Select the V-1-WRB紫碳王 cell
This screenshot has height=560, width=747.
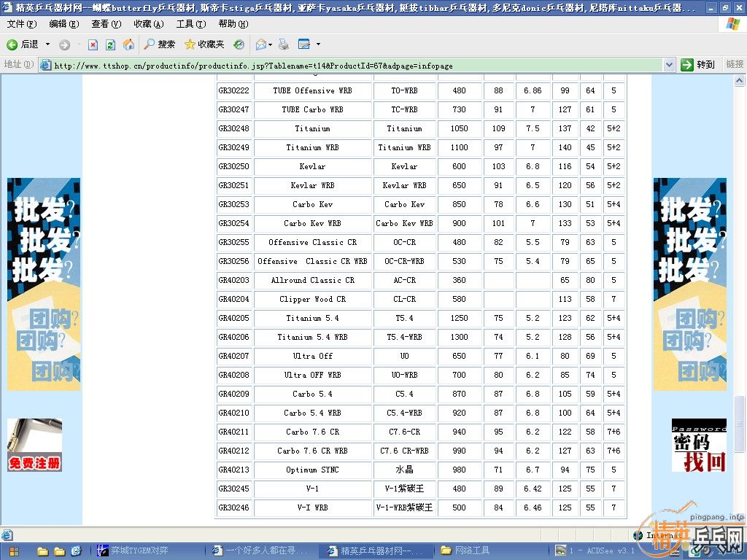pyautogui.click(x=404, y=508)
